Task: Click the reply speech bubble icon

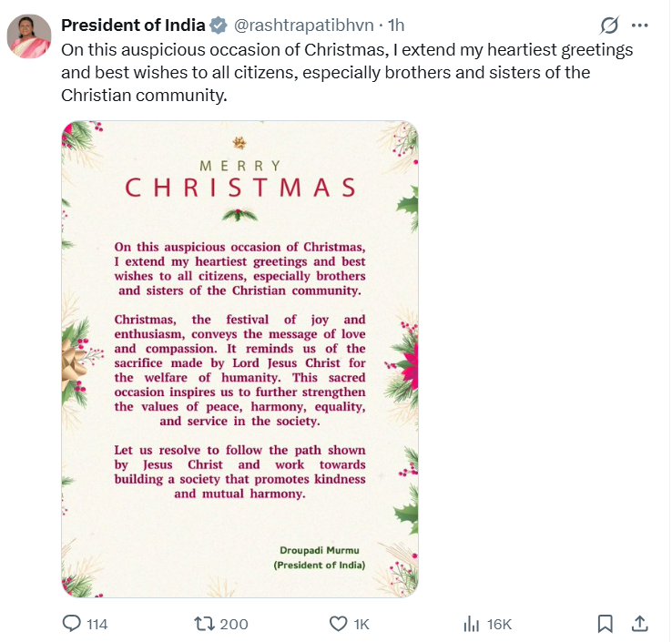Action: pyautogui.click(x=72, y=624)
